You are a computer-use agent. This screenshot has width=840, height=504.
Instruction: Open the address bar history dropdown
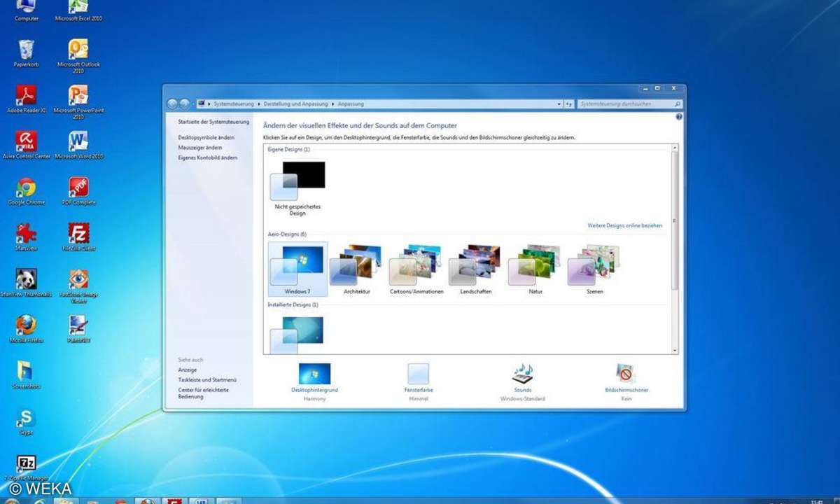[x=559, y=104]
